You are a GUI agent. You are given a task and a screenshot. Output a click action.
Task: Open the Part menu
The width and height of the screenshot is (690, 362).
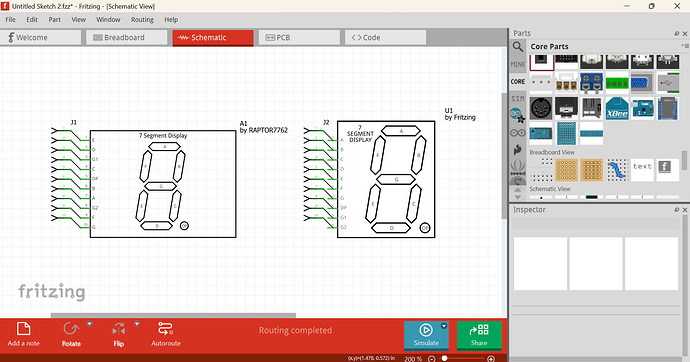click(55, 20)
